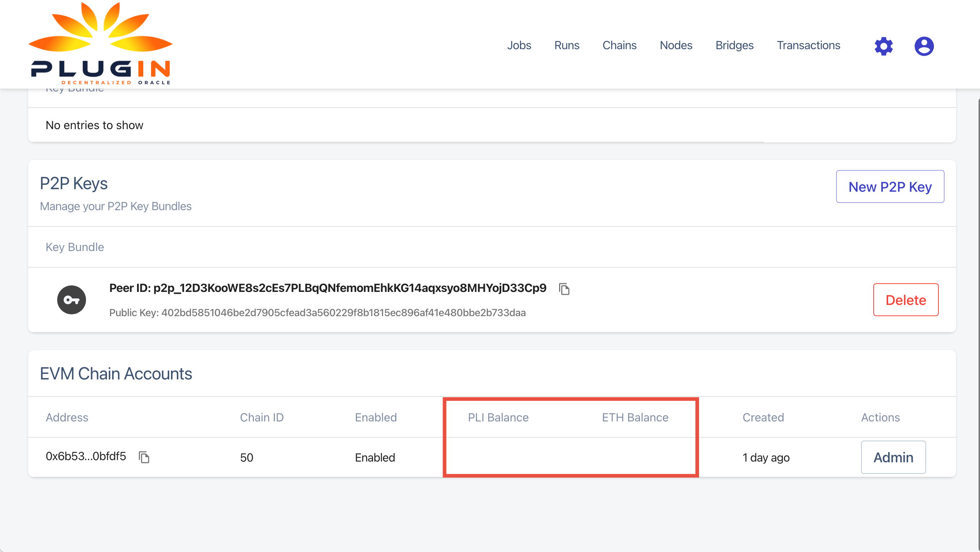
Task: Open Admin actions for the EVM account
Action: (893, 457)
